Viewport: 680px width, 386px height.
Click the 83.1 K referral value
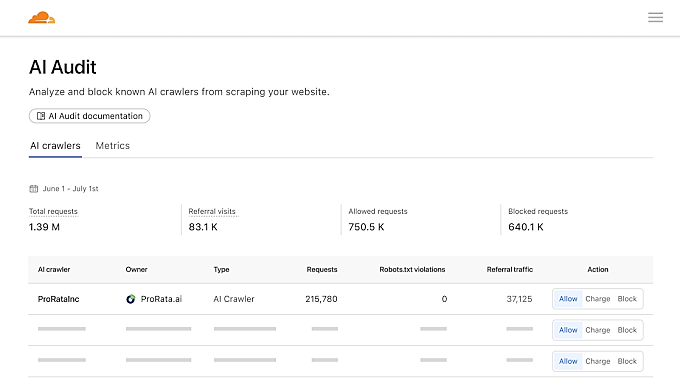[203, 227]
